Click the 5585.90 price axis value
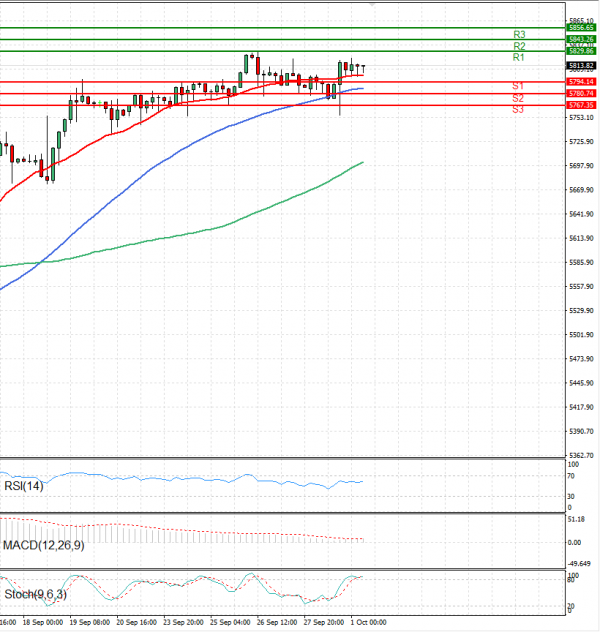This screenshot has height=632, width=600. click(581, 262)
